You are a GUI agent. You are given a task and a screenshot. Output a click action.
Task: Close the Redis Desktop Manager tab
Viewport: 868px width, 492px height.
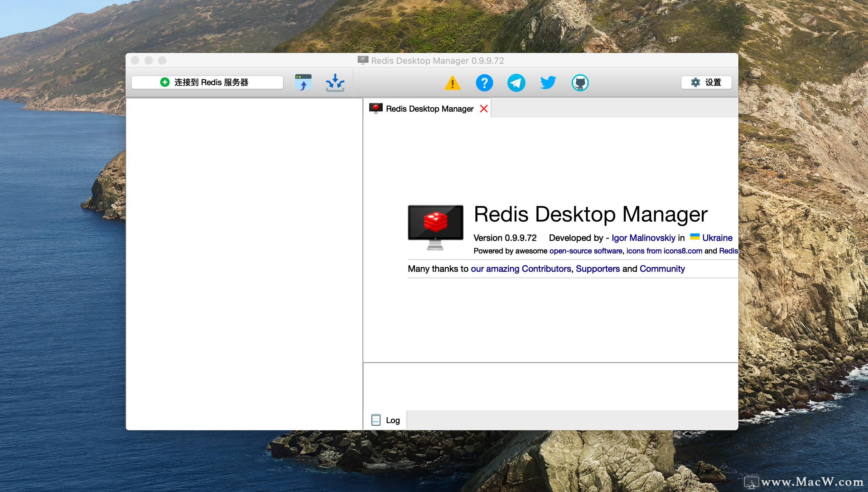tap(484, 108)
